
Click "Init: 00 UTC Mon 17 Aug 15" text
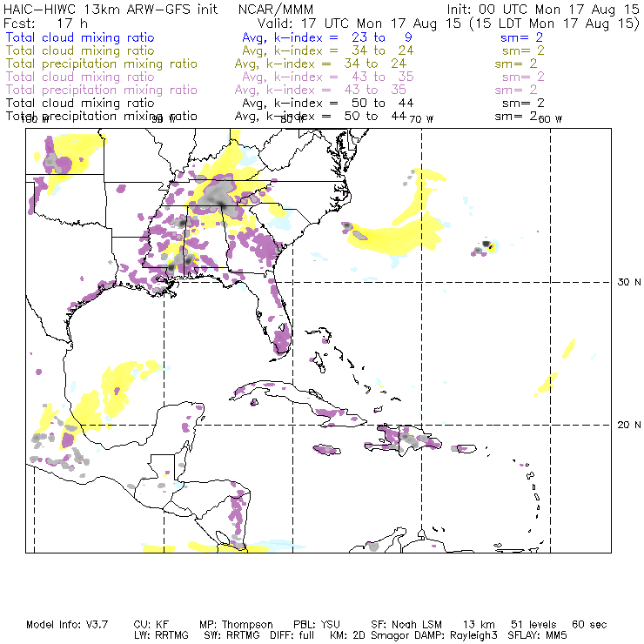click(543, 10)
